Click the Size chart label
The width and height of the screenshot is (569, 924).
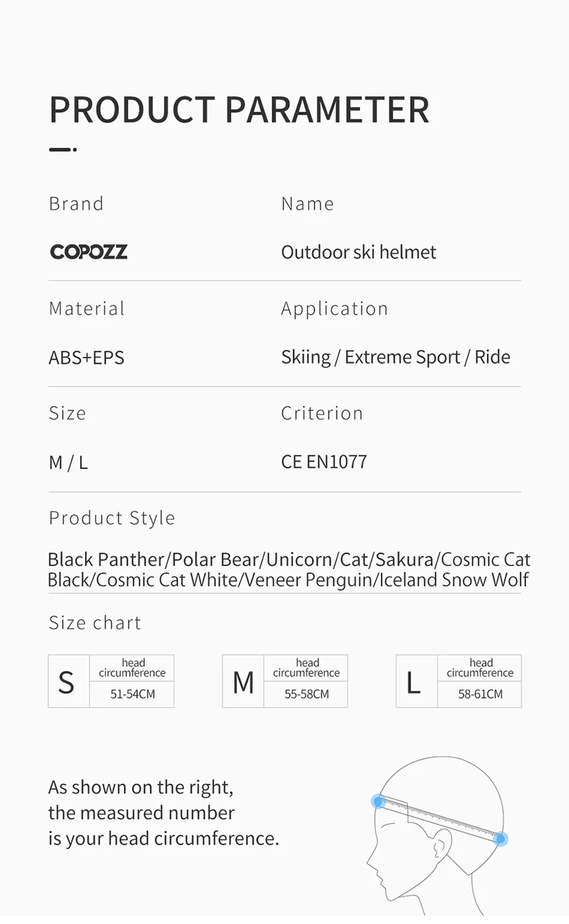95,623
